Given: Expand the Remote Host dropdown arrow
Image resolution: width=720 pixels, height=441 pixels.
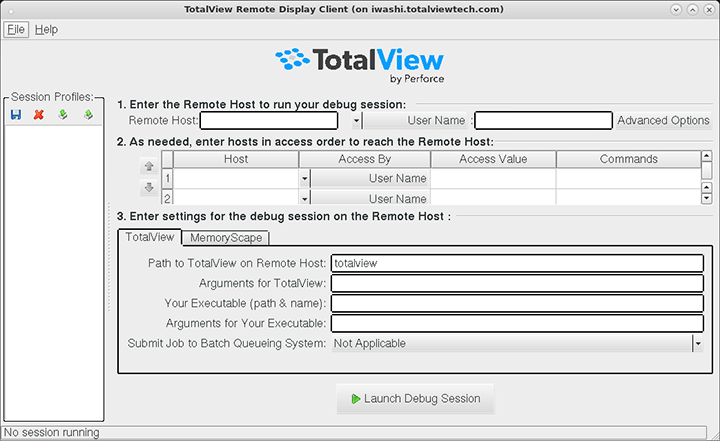Looking at the screenshot, I should (x=356, y=121).
